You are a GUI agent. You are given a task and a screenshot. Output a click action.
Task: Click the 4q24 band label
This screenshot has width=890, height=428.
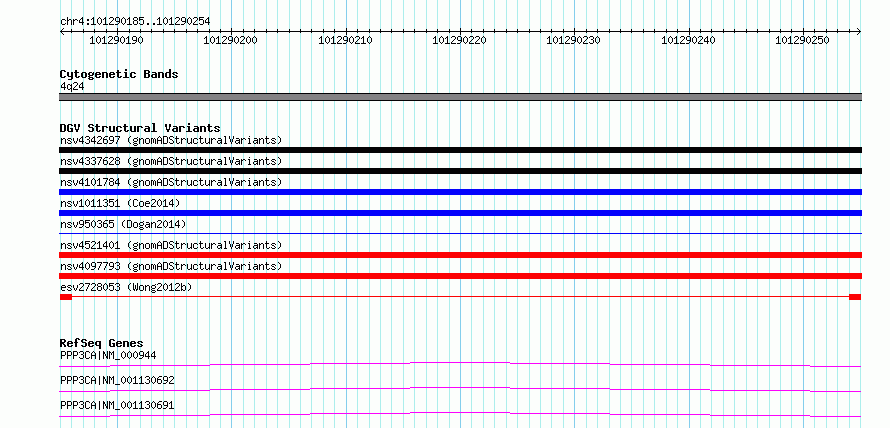tap(72, 86)
